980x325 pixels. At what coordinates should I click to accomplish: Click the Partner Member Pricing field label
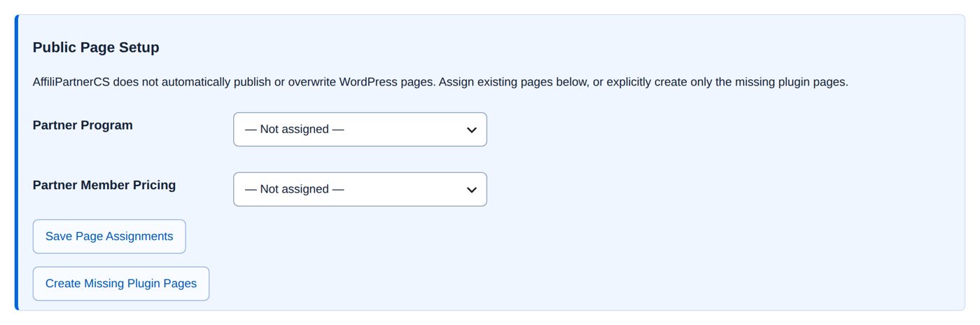coord(104,186)
